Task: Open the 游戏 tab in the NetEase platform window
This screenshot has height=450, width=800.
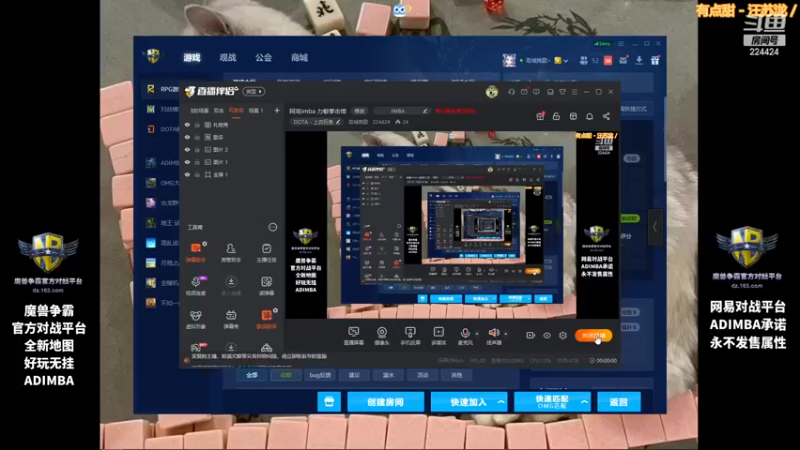Action: [192, 58]
